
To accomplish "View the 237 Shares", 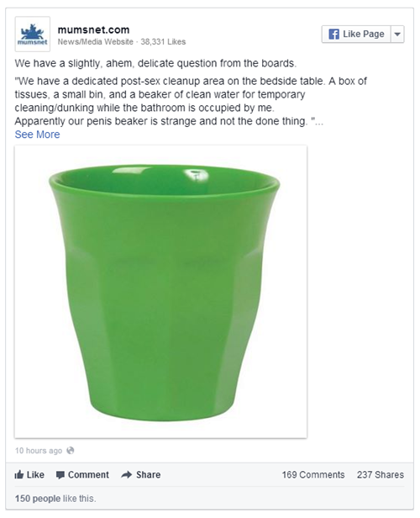I will click(x=380, y=475).
